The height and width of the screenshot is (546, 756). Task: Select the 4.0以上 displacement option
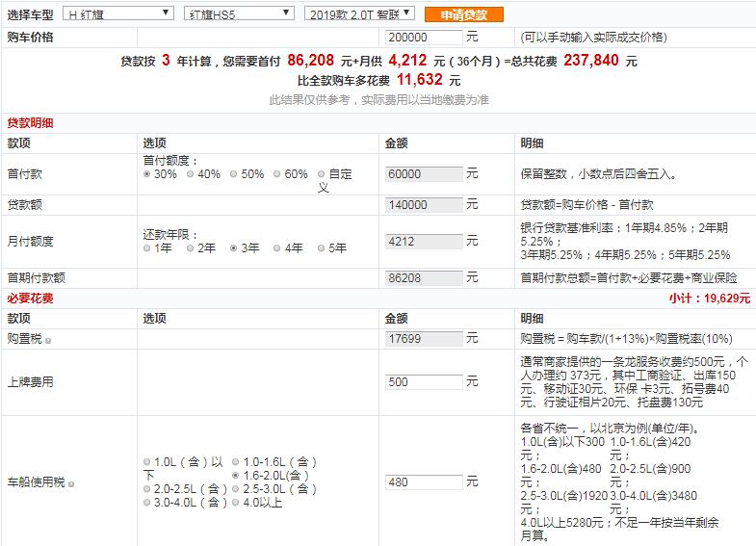236,503
